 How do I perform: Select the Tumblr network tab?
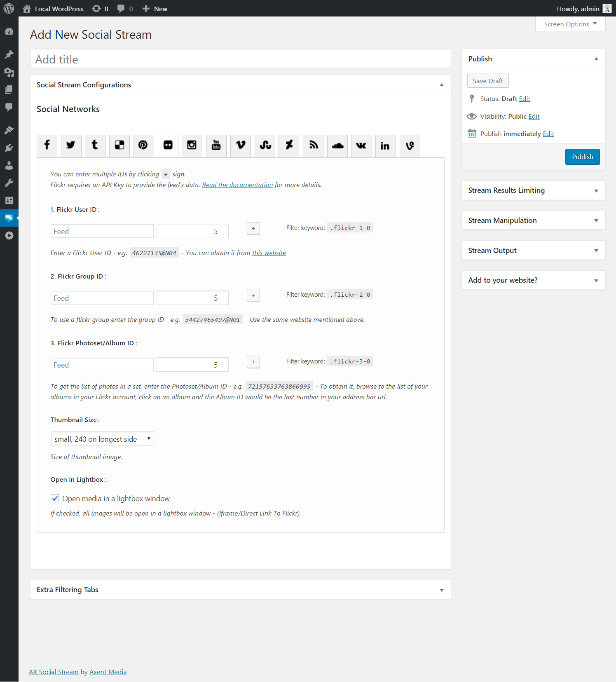point(95,145)
